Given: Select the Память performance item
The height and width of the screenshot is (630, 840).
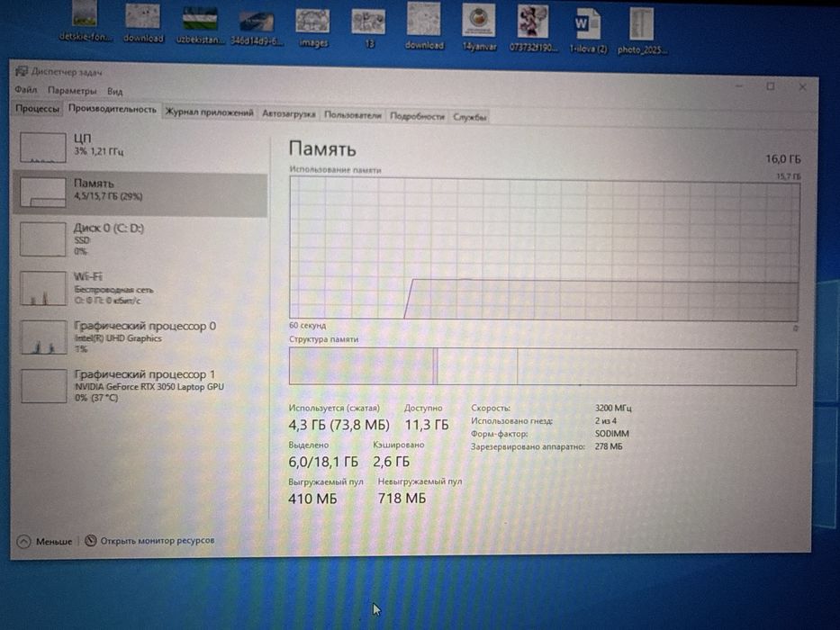Looking at the screenshot, I should click(x=140, y=193).
